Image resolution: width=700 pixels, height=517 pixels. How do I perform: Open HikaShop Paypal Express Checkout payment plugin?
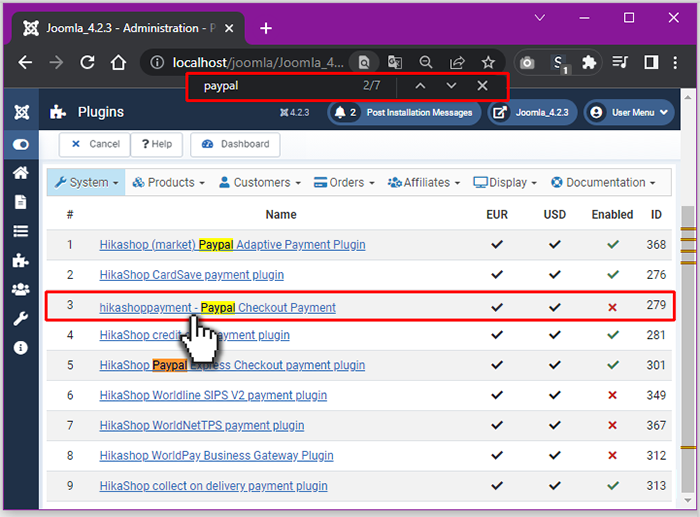(x=232, y=365)
